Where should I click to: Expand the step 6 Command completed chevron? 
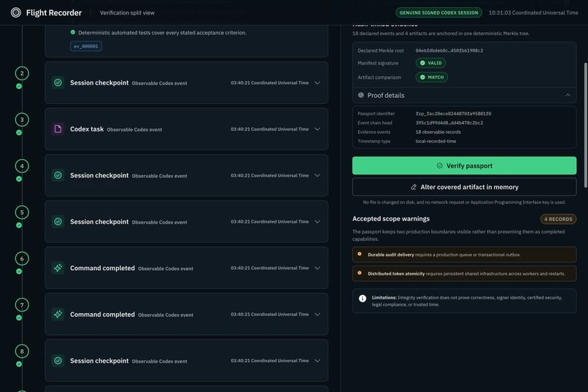click(x=317, y=268)
